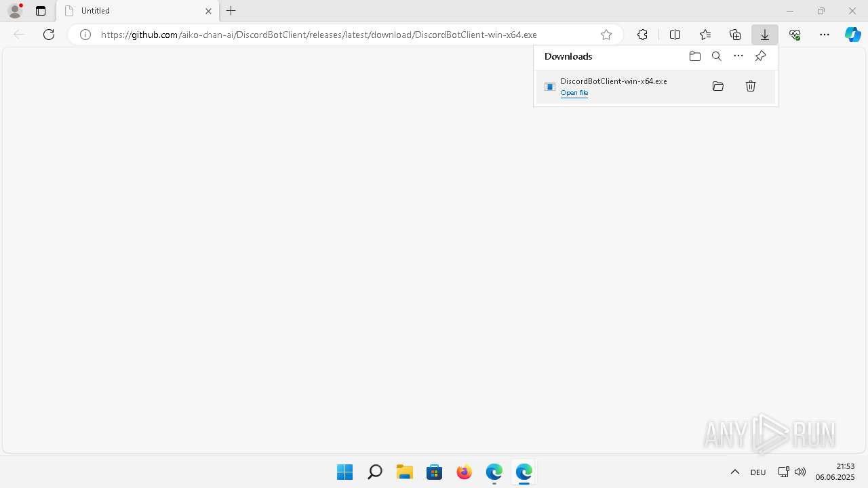The height and width of the screenshot is (488, 868).
Task: Open Settings and more menu
Action: pyautogui.click(x=825, y=35)
